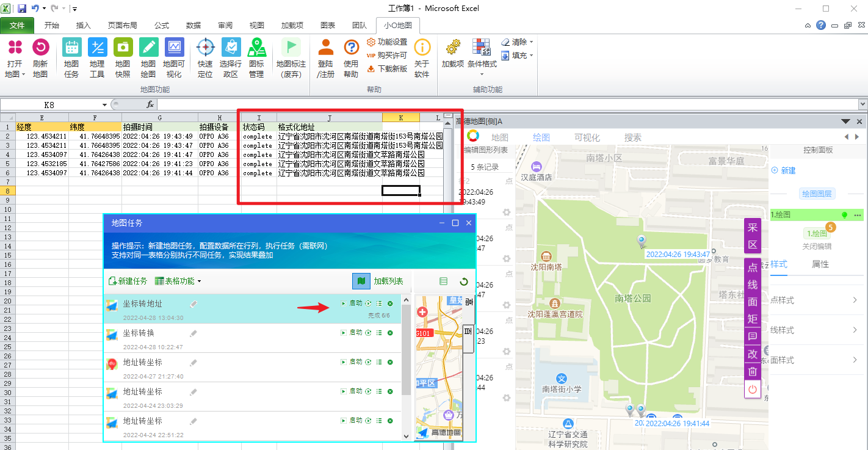Screen dimensions: 868x450
Task: Switch to the 加载项 ribbon tab
Action: click(x=292, y=26)
